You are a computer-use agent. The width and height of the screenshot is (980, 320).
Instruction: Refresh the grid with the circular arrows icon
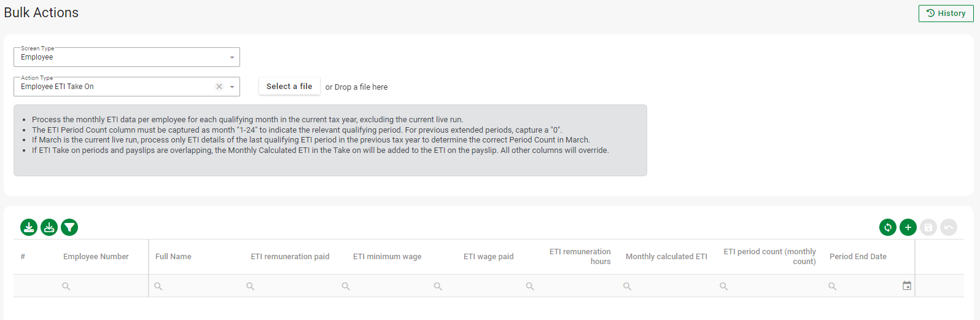tap(887, 227)
